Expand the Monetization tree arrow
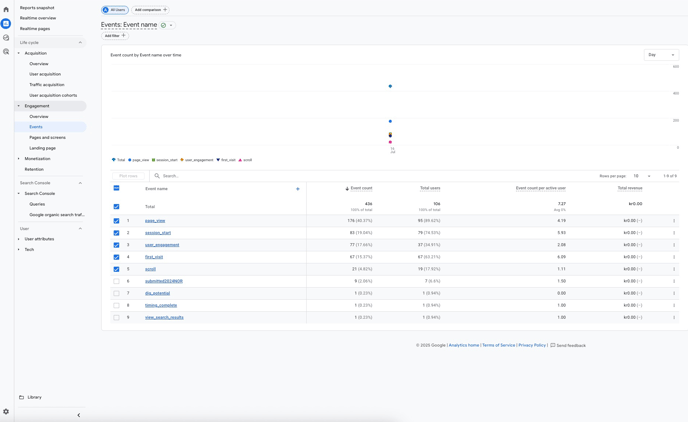Screen dimensions: 688x422 click(18, 158)
